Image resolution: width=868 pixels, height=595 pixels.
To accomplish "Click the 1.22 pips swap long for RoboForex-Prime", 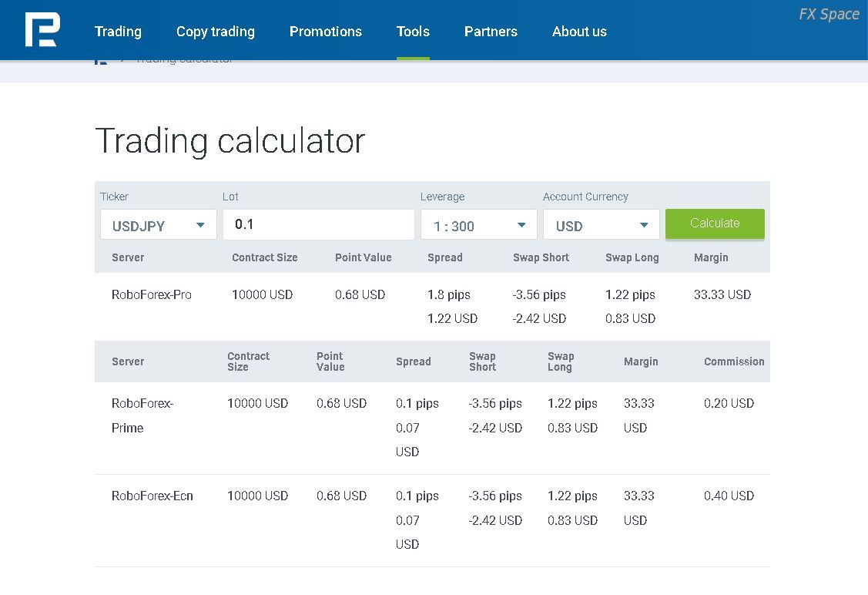I will pyautogui.click(x=572, y=403).
